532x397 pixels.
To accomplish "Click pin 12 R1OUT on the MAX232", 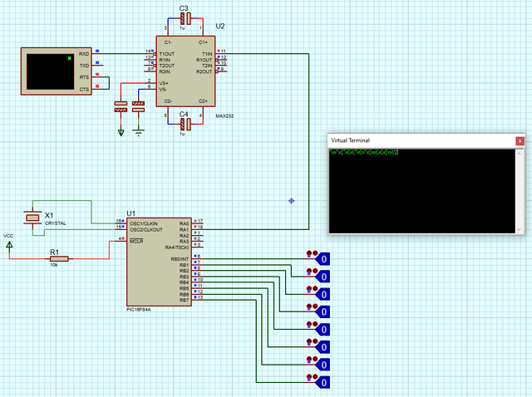I will 221,60.
